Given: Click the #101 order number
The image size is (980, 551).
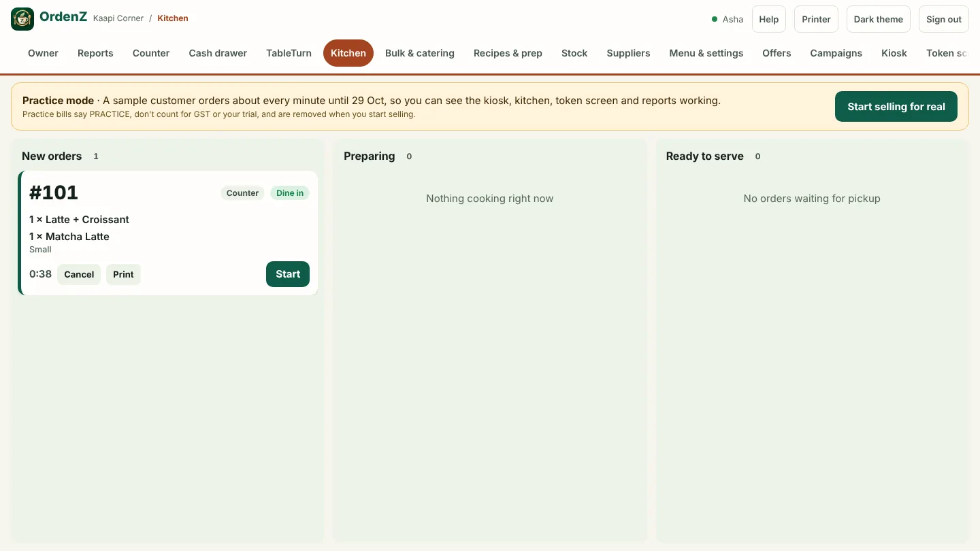Looking at the screenshot, I should click(54, 193).
